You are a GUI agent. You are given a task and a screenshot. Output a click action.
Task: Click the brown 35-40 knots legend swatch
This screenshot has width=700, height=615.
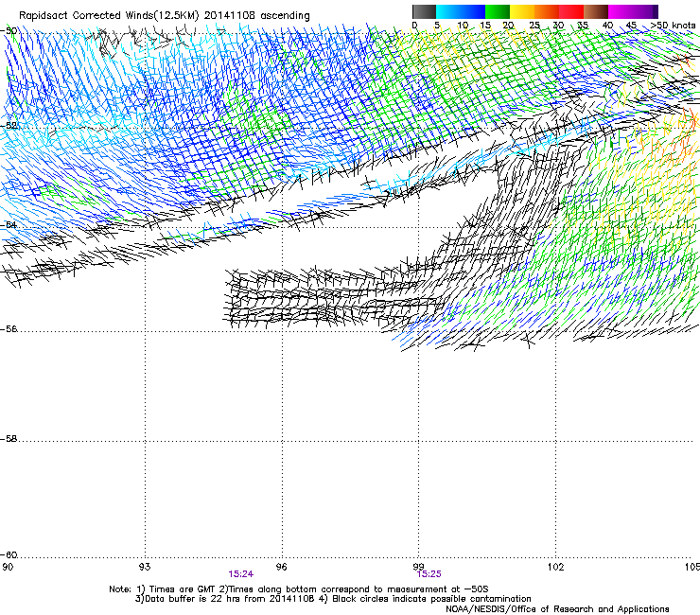pos(596,11)
